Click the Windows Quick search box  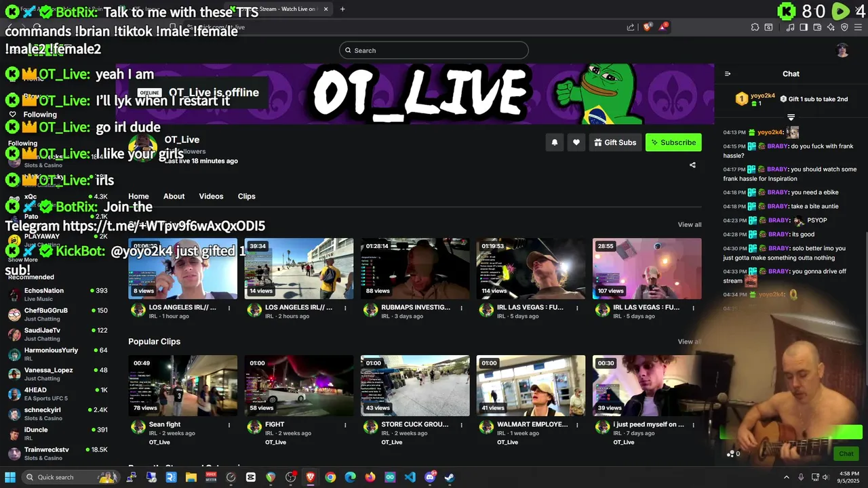click(71, 477)
